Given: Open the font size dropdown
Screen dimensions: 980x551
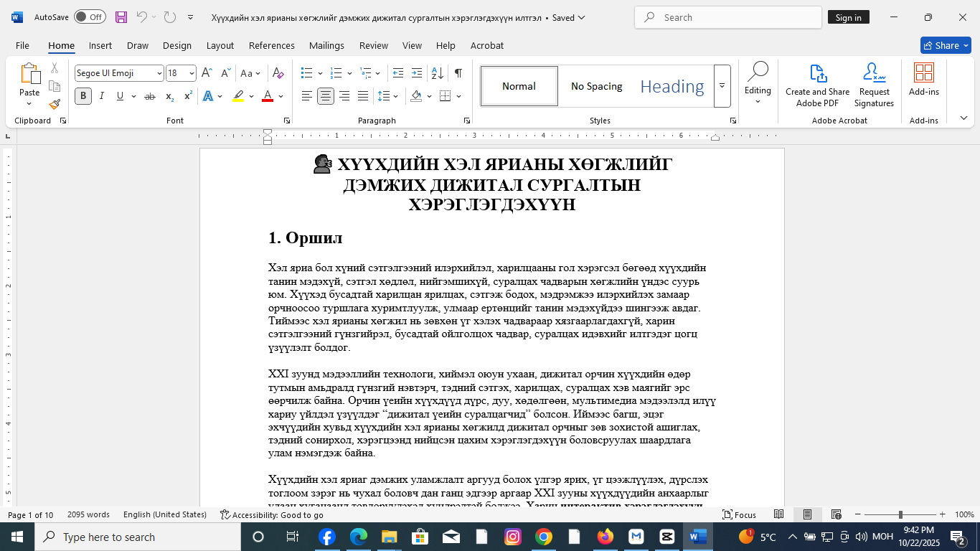Looking at the screenshot, I should click(x=190, y=72).
